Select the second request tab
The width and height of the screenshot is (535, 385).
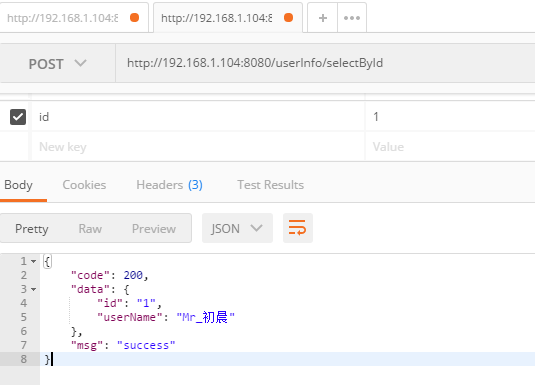(228, 17)
